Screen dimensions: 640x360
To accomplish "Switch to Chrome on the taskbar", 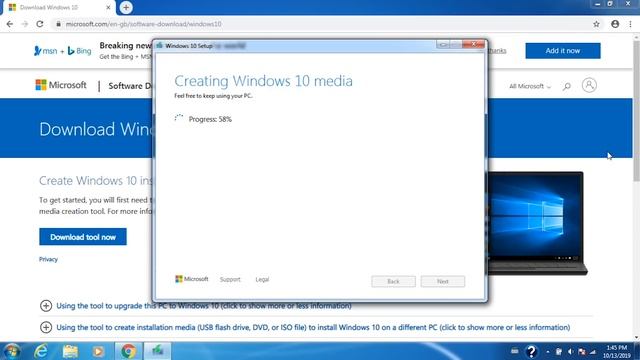I will (128, 351).
